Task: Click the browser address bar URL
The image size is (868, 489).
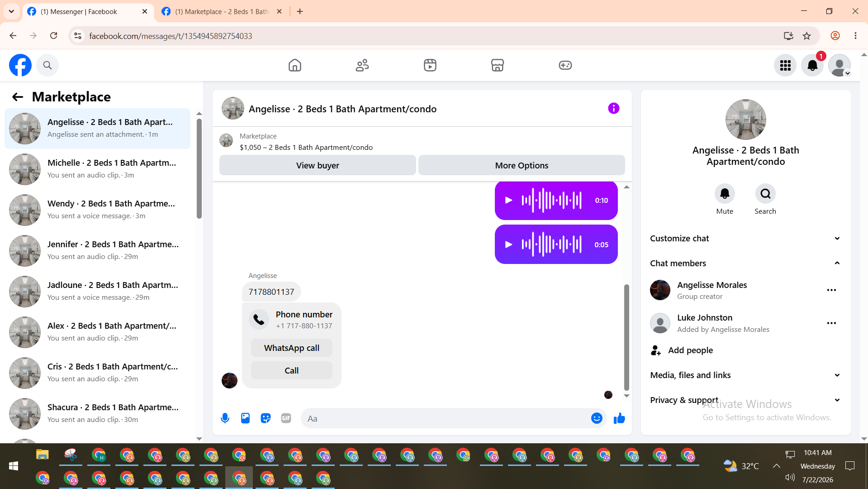Action: click(171, 36)
